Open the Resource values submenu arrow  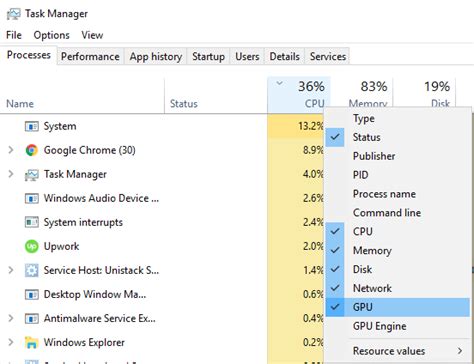coord(460,351)
